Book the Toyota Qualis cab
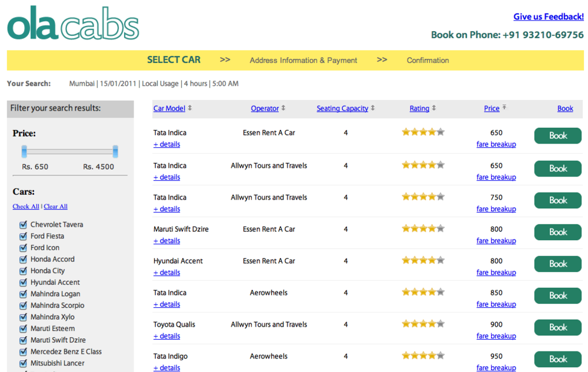The height and width of the screenshot is (372, 588). (557, 327)
